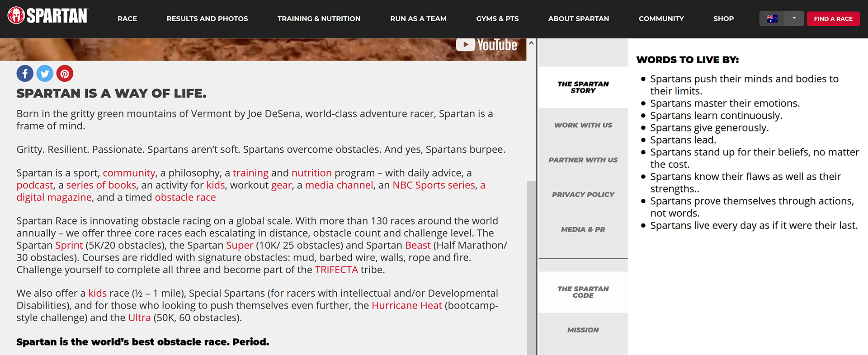
Task: Select the Australian flag country icon
Action: click(772, 19)
